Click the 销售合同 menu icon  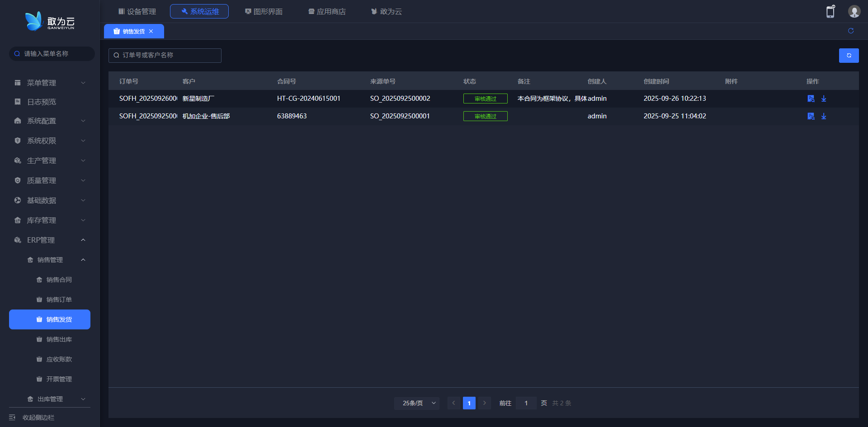click(x=39, y=280)
